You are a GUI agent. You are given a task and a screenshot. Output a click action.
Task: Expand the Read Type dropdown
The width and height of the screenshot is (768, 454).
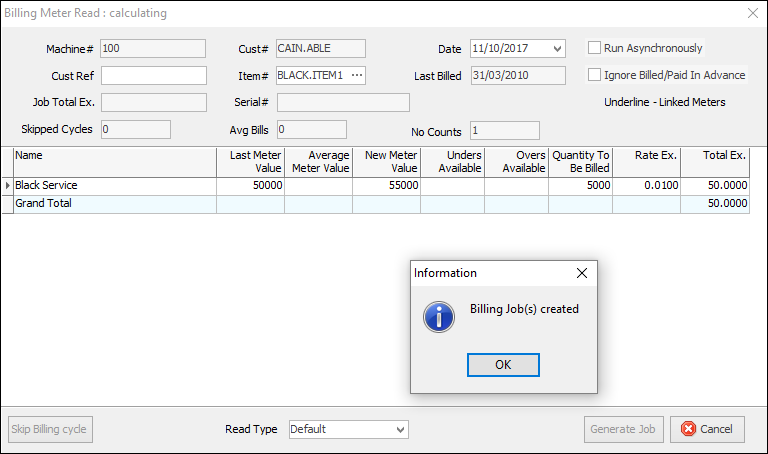(x=400, y=429)
